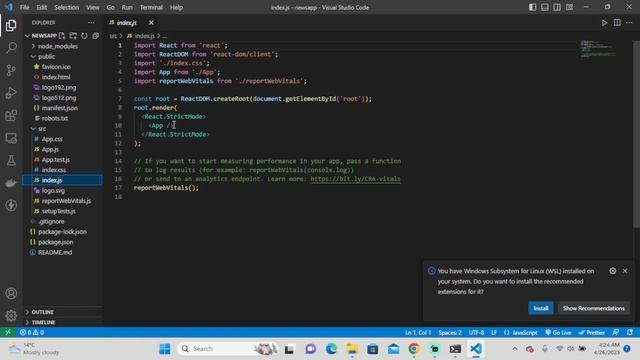Refresh the Explorer file tree
The width and height of the screenshot is (640, 360).
coord(84,36)
